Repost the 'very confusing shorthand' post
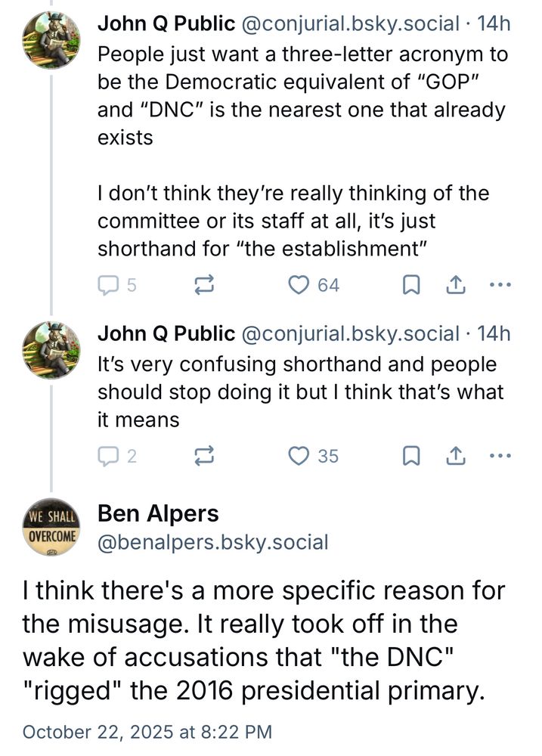The height and width of the screenshot is (756, 542). click(204, 456)
